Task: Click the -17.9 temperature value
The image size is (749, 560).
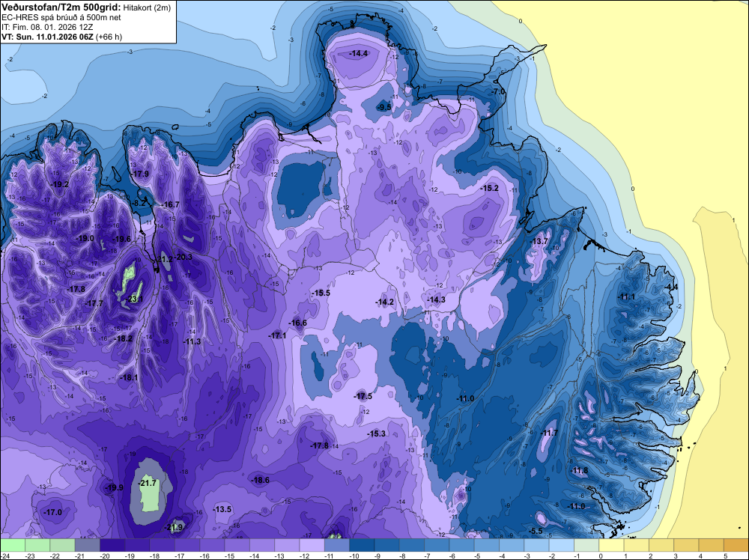Action: [141, 174]
